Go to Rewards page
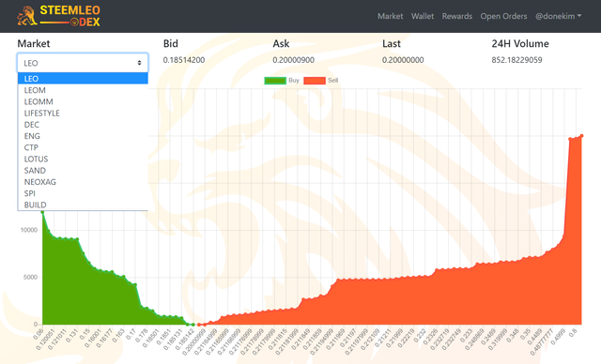 coord(457,16)
